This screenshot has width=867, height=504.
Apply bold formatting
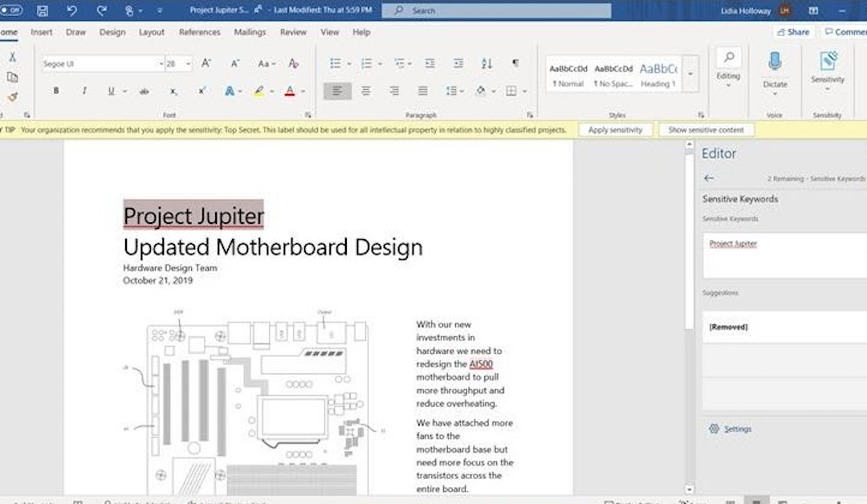pyautogui.click(x=56, y=91)
